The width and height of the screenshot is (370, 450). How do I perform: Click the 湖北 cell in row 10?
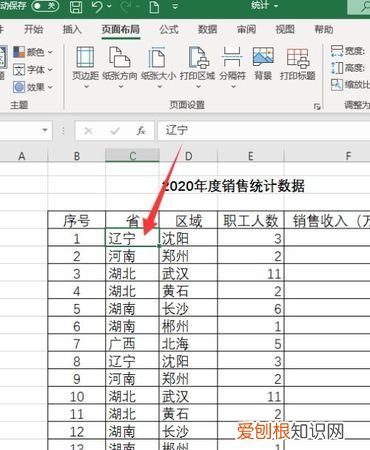tap(132, 396)
